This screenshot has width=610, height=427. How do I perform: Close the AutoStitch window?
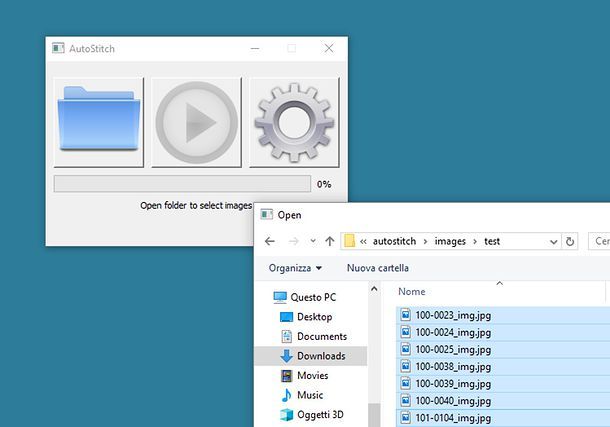point(329,49)
